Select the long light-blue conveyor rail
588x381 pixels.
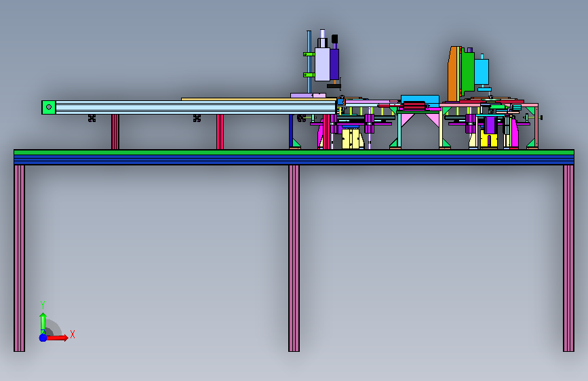pyautogui.click(x=195, y=107)
